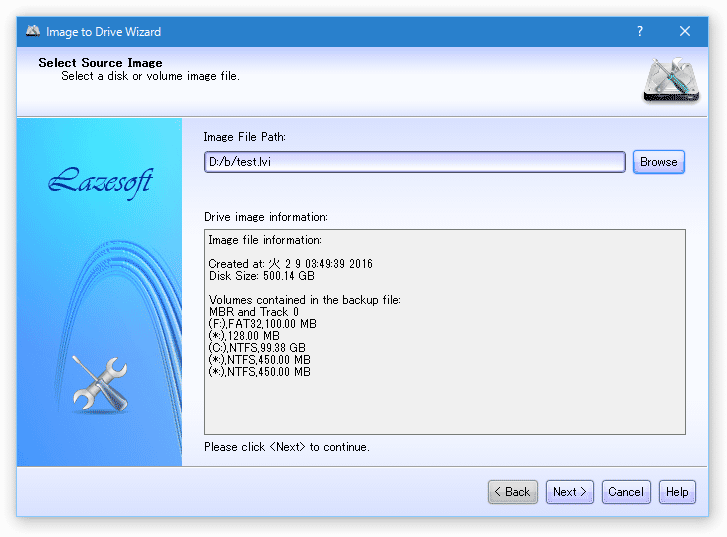727x537 pixels.
Task: Select the "(C:),NTFS,99.38 GB" volume line
Action: [x=257, y=348]
